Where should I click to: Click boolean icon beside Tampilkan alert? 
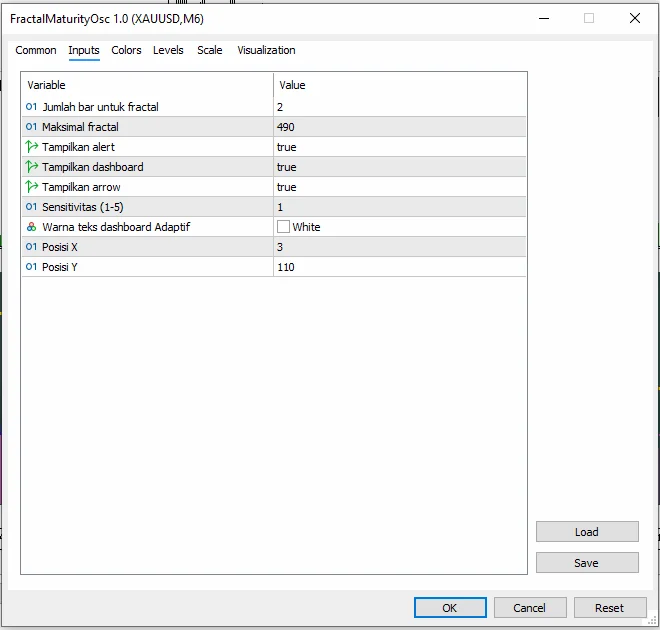[32, 147]
